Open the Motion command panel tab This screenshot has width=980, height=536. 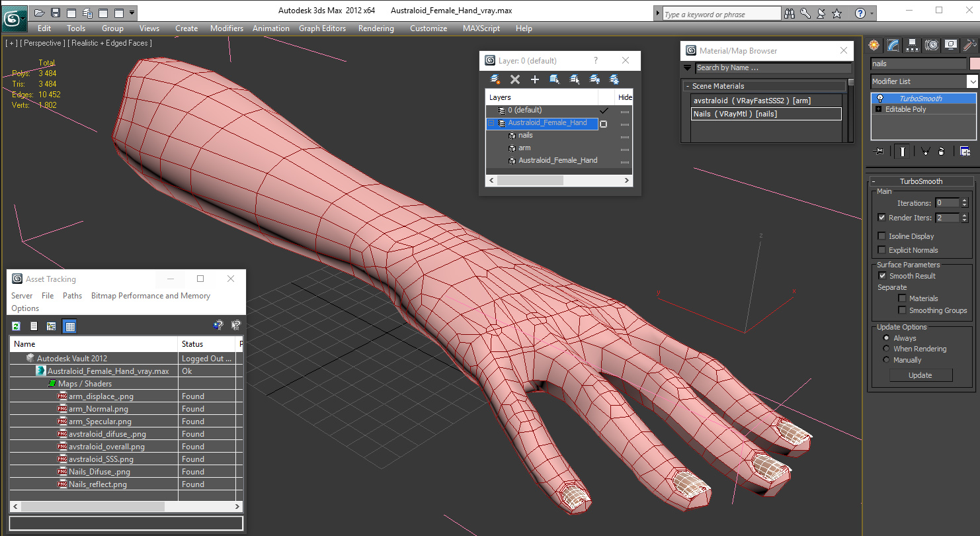pyautogui.click(x=932, y=45)
